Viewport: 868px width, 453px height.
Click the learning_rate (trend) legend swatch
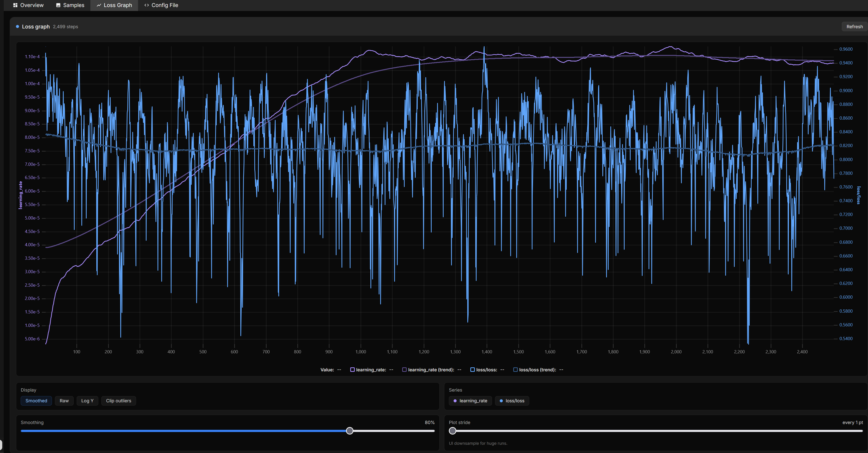coord(404,370)
